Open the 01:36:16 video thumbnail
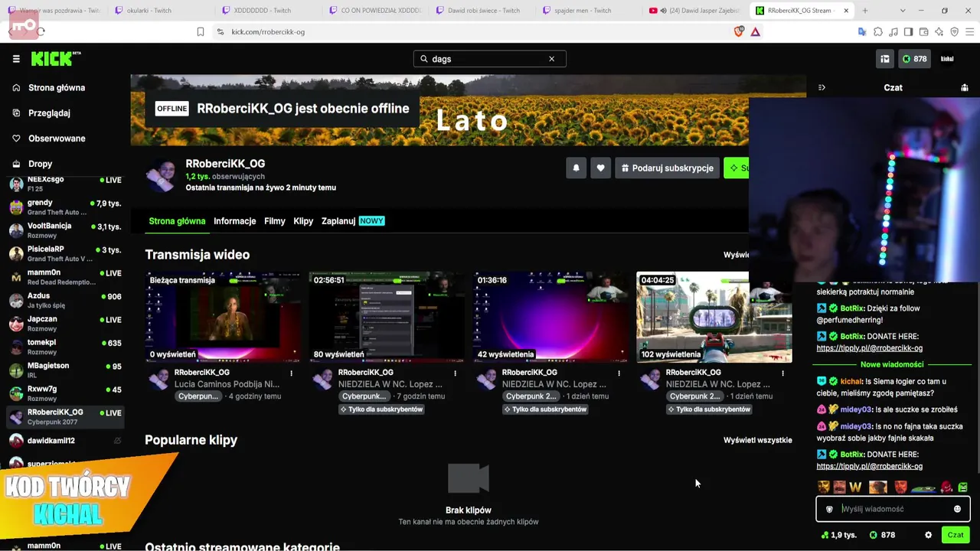Screen dimensions: 980x551 (550, 317)
